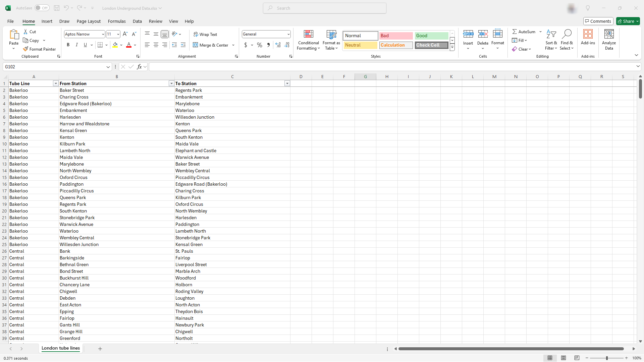Open the Tube Line filter dropdown
644x362 pixels.
coord(56,83)
